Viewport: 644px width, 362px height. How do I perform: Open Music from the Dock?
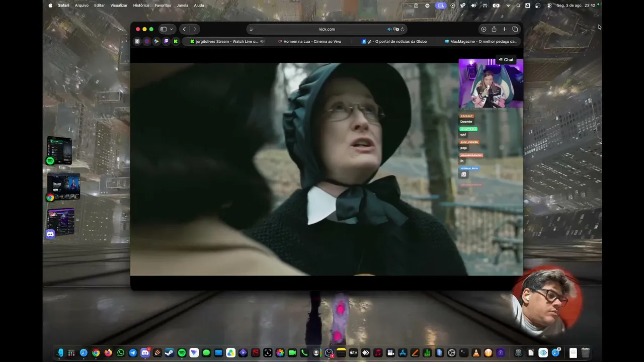pyautogui.click(x=378, y=353)
